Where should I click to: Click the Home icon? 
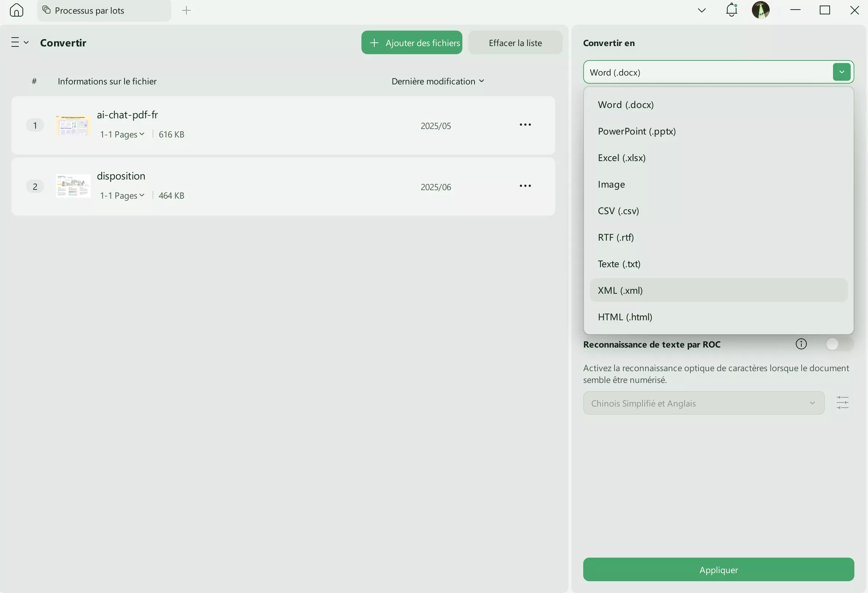coord(17,10)
